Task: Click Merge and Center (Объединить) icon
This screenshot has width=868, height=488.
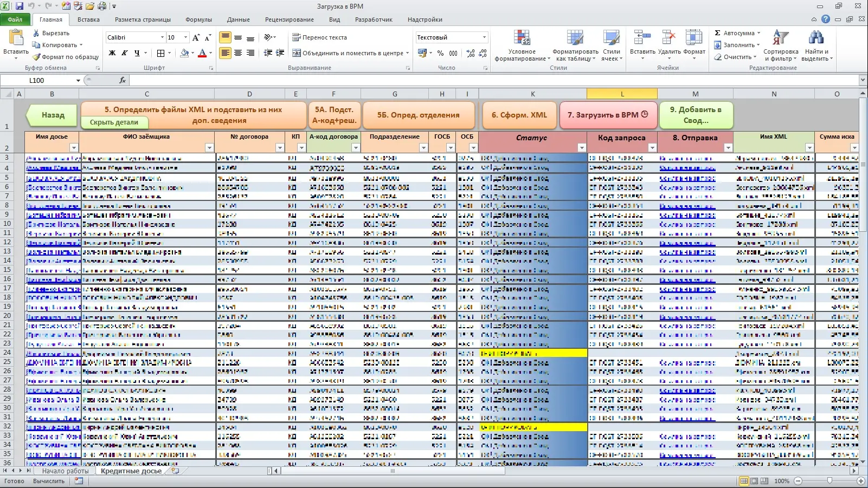Action: [297, 53]
